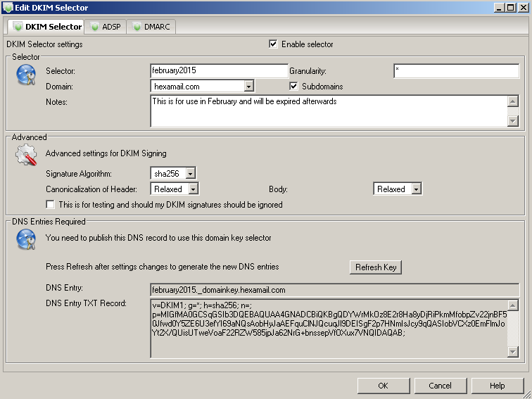Enable the testing mode DKIM signatures checkbox

(x=50, y=205)
